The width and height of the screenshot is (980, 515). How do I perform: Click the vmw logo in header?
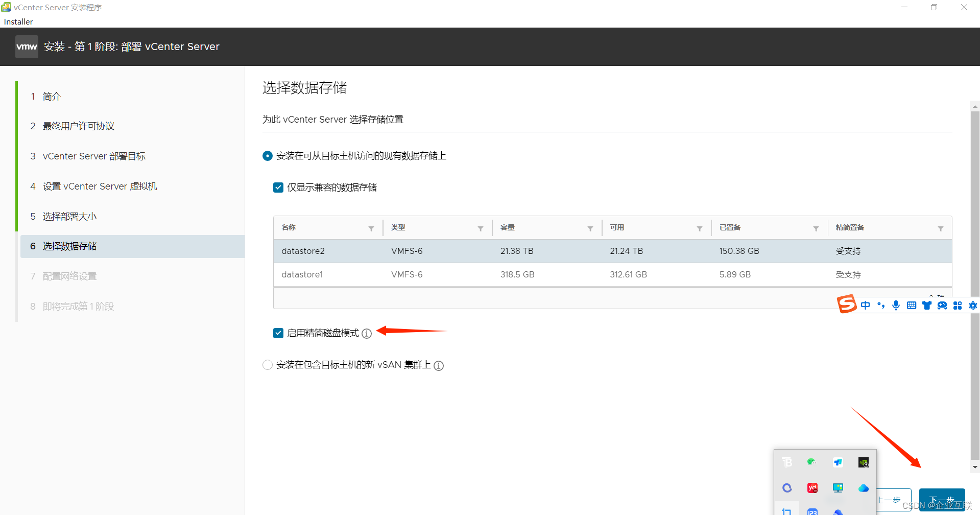(x=27, y=46)
